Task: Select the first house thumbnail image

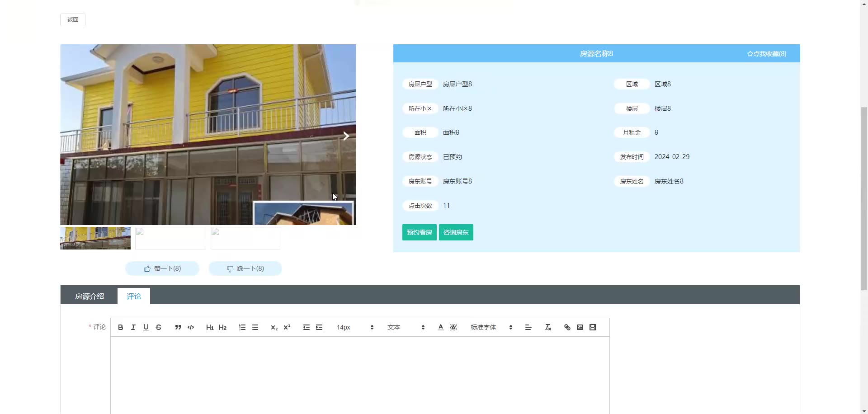Action: [x=95, y=238]
